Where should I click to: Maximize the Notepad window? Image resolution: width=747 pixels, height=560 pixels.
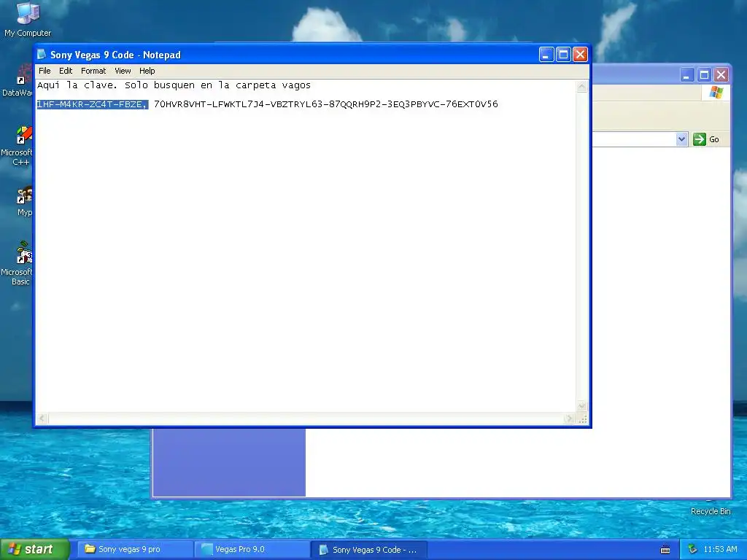pyautogui.click(x=563, y=55)
